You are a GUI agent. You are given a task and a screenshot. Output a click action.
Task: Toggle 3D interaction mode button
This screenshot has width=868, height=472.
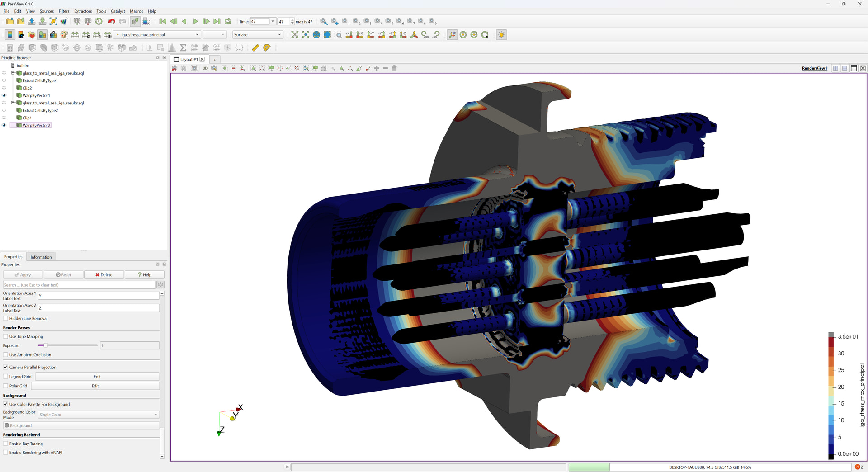(x=205, y=68)
